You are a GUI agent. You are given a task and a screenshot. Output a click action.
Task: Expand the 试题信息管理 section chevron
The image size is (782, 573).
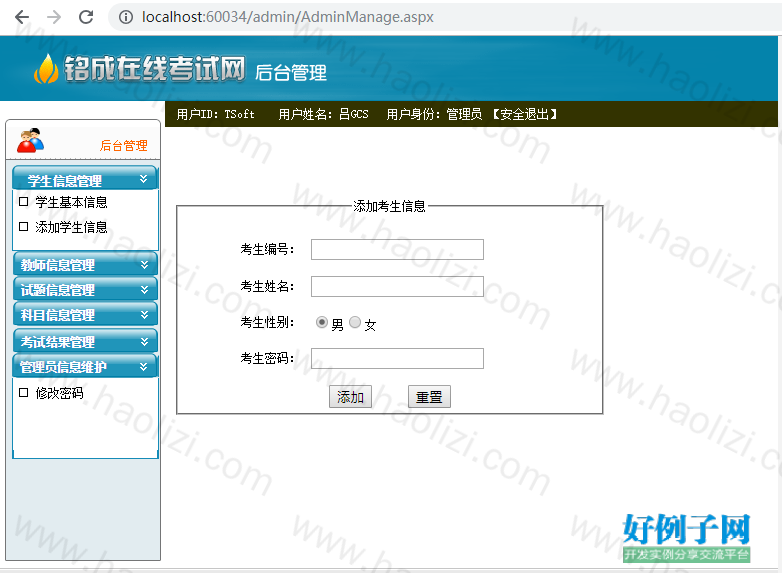coord(145,290)
